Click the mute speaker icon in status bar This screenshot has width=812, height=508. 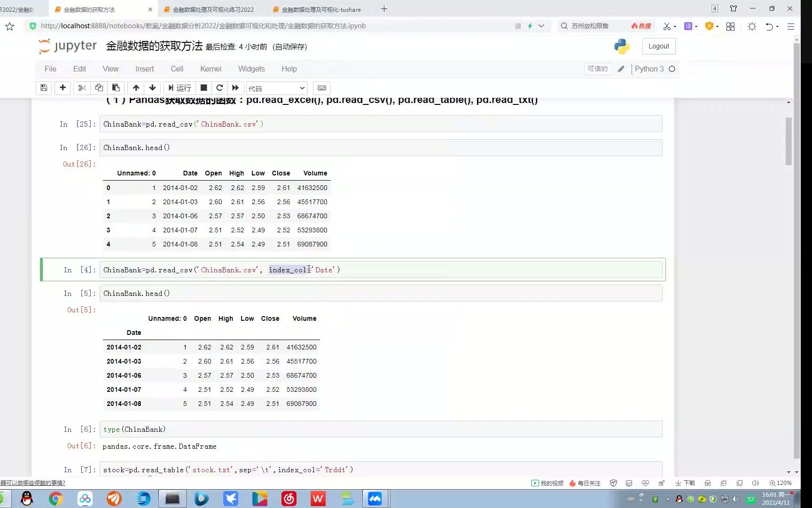755,483
